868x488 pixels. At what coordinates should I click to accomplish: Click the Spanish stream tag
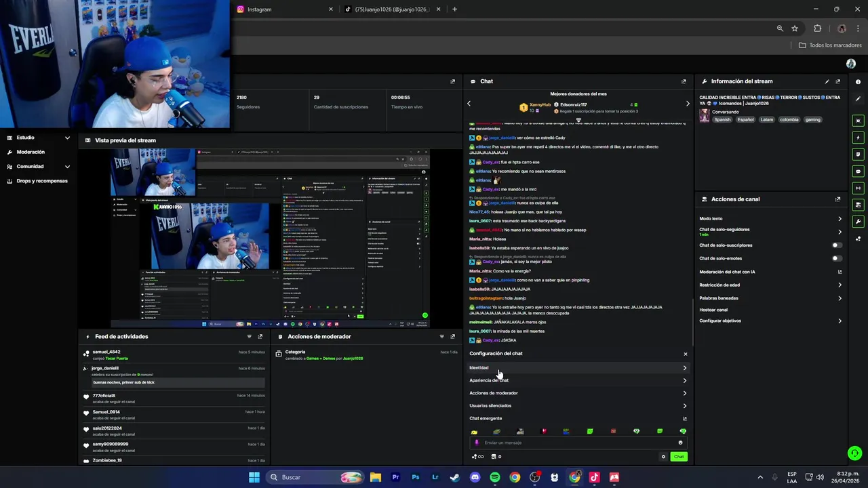(x=722, y=119)
